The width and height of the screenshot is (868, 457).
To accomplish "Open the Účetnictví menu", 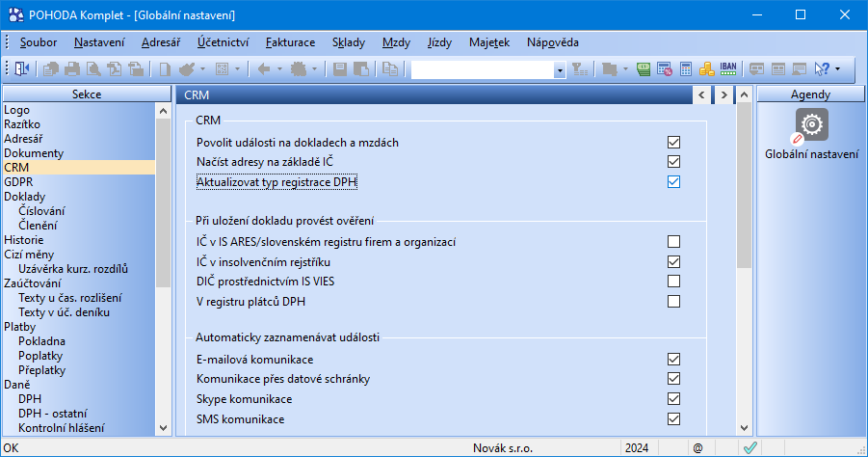I will coord(224,42).
